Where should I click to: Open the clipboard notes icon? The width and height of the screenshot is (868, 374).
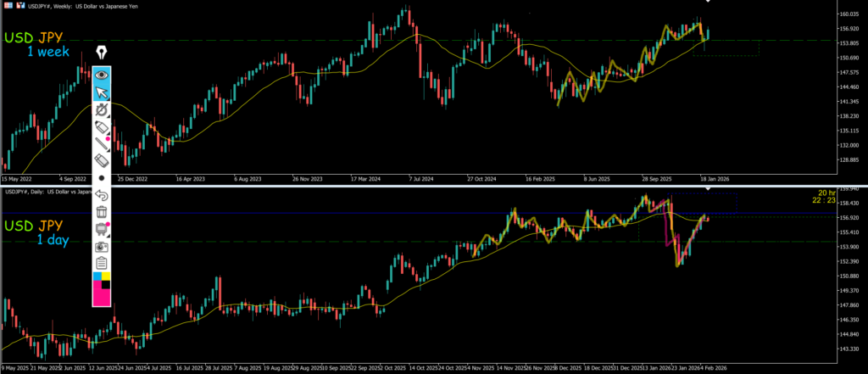click(102, 262)
